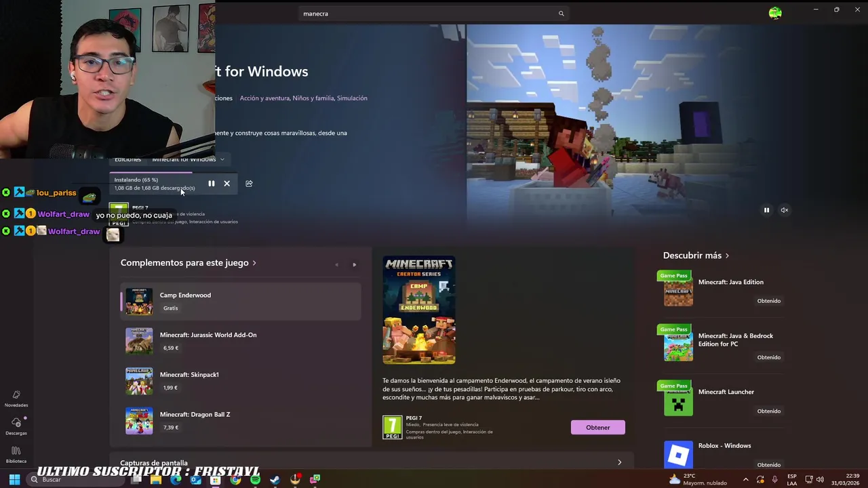Click the Microsoft Store taskbar icon
Screen dimensions: 868x488
click(215, 480)
